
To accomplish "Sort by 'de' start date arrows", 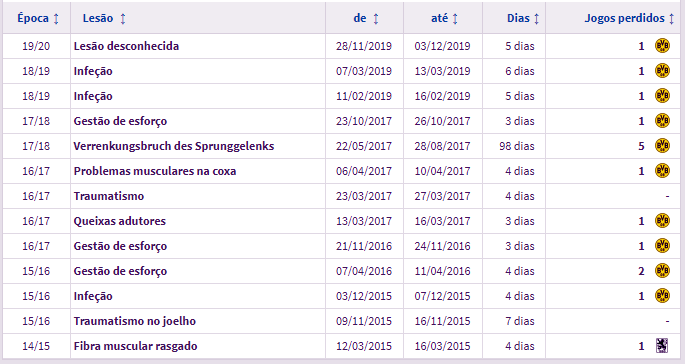I will (x=376, y=18).
